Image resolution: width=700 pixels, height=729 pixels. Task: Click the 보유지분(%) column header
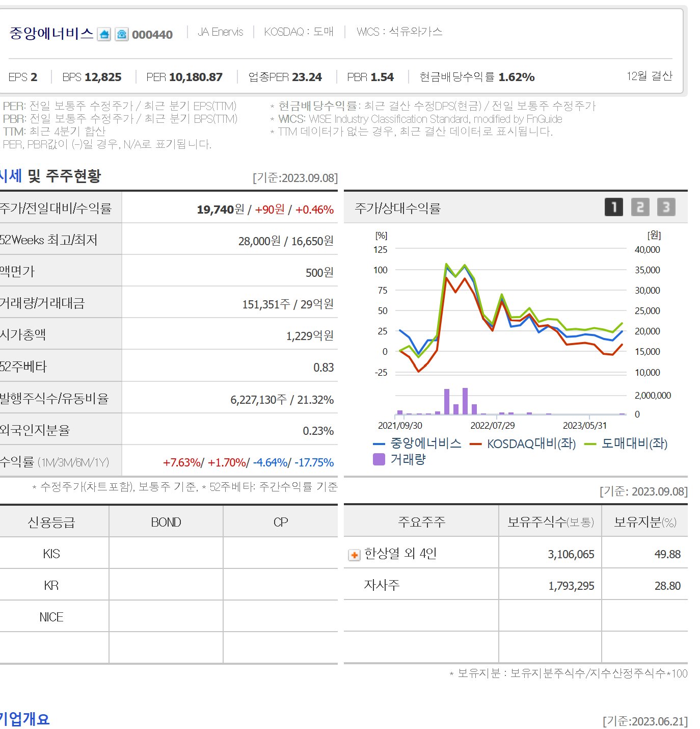645,522
